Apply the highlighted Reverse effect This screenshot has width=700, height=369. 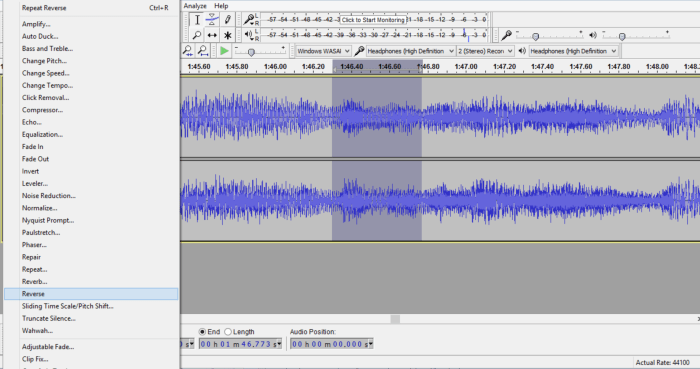[91, 294]
